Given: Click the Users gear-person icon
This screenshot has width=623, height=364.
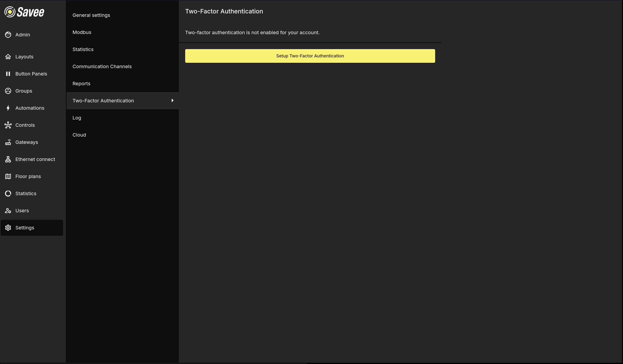Looking at the screenshot, I should coord(8,211).
